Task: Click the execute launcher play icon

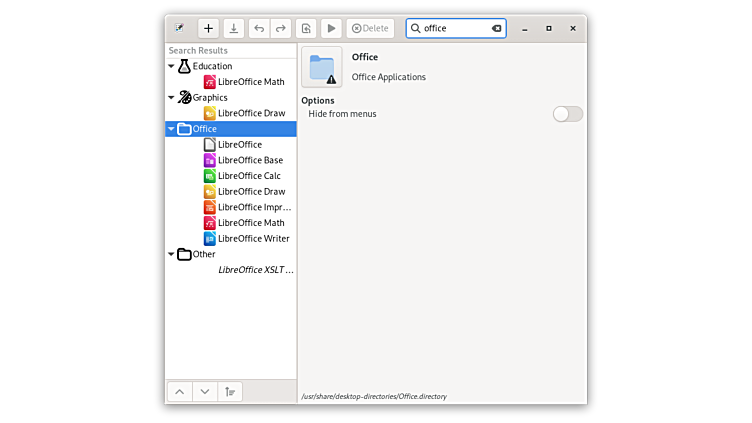Action: point(331,29)
